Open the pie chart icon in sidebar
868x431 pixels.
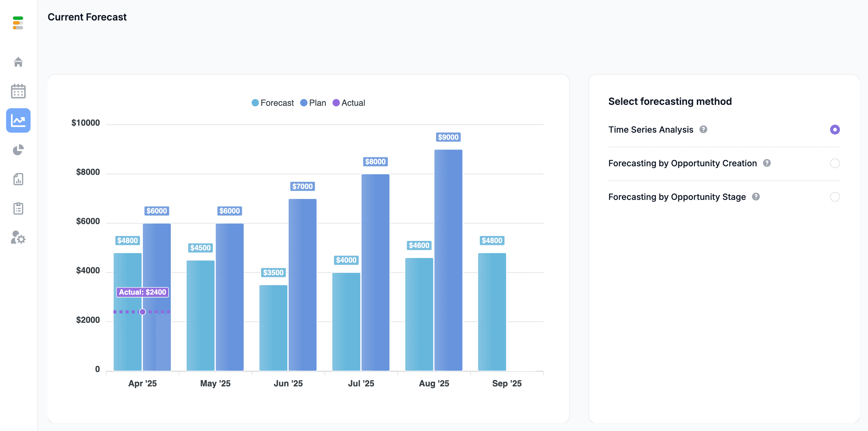point(18,150)
